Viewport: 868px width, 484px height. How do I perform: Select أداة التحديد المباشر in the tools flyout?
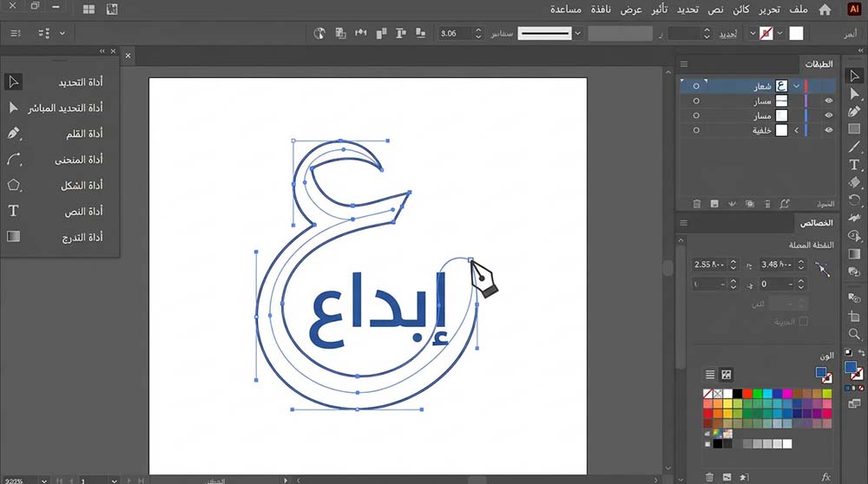[x=60, y=108]
